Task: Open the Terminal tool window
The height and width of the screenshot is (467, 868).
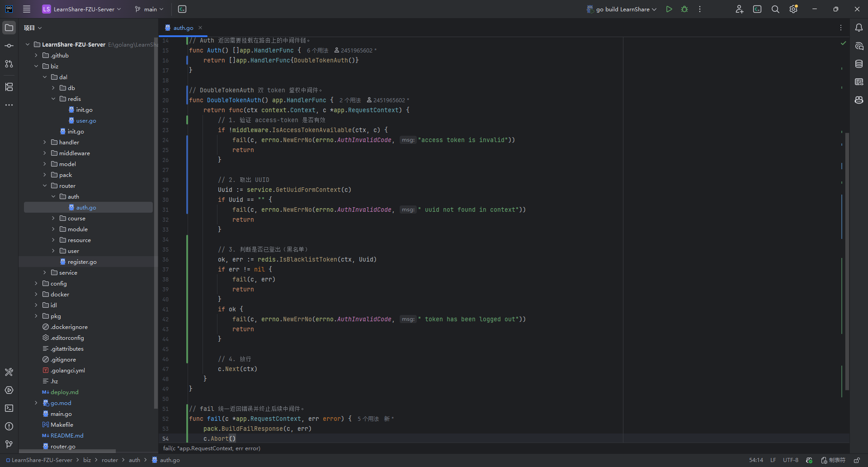Action: tap(9, 408)
